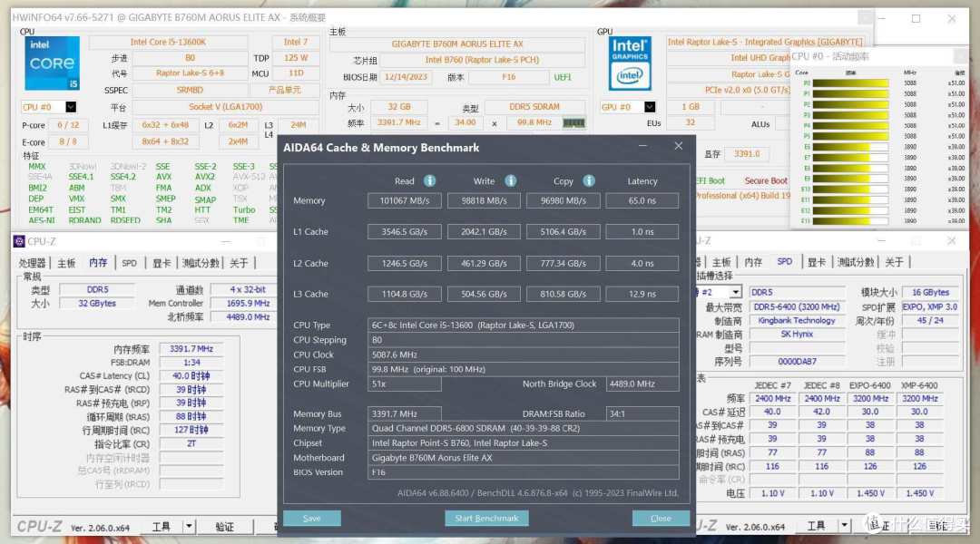Click the core P0 usage bar in CPU #0 window
The image size is (980, 544).
[850, 83]
